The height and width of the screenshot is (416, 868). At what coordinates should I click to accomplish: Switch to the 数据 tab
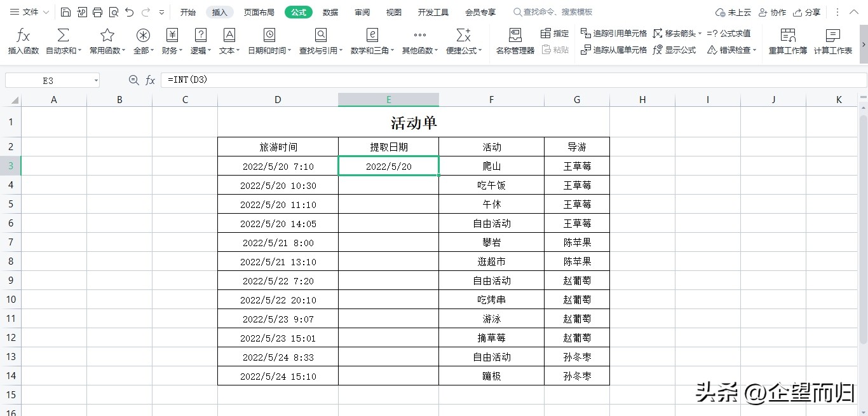pos(330,12)
